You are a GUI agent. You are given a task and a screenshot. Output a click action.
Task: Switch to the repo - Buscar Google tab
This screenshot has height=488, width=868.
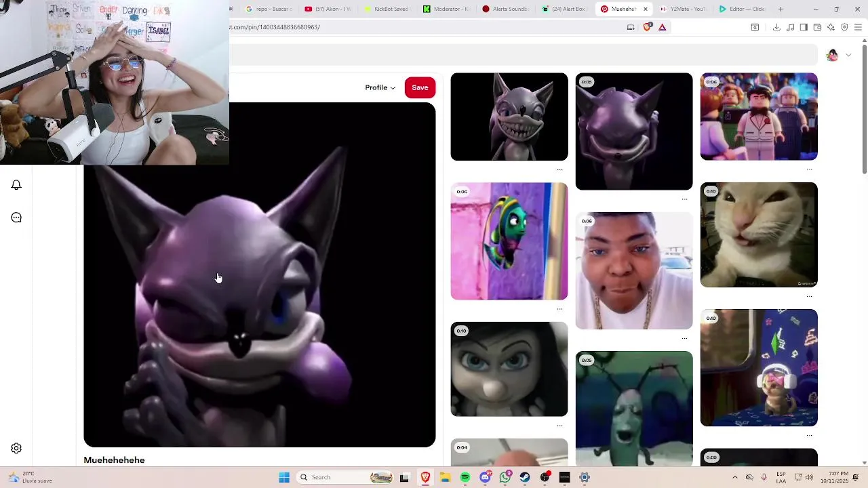click(269, 9)
